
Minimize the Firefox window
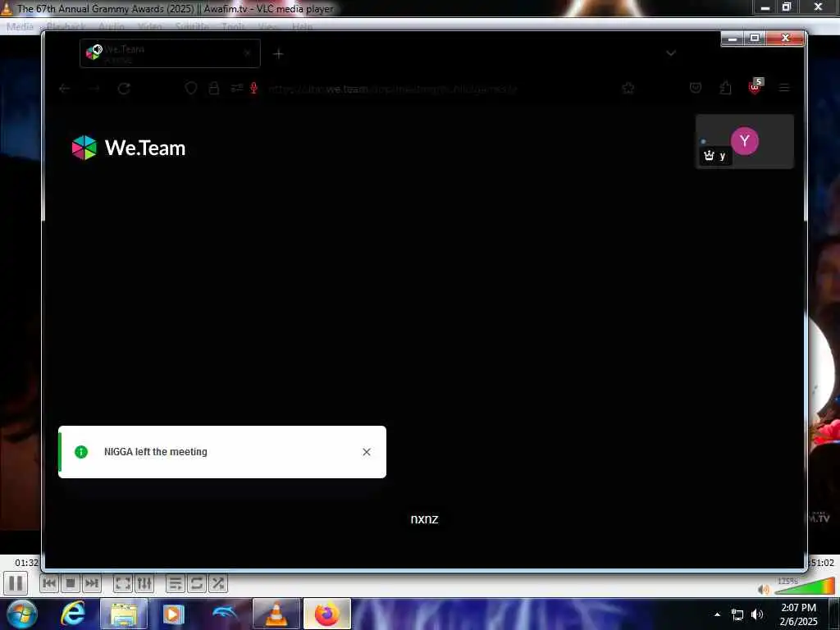(x=733, y=39)
